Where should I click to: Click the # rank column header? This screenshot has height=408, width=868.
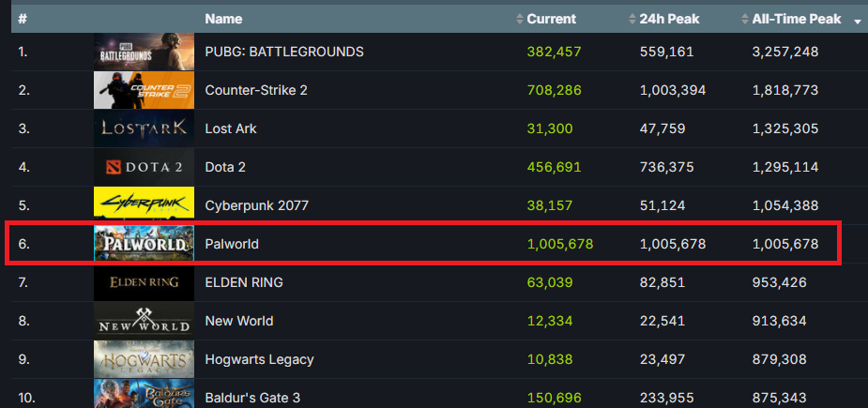(23, 19)
